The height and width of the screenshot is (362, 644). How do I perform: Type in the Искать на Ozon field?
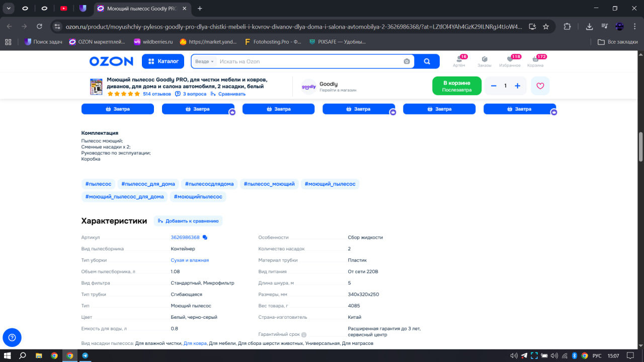coord(307,61)
